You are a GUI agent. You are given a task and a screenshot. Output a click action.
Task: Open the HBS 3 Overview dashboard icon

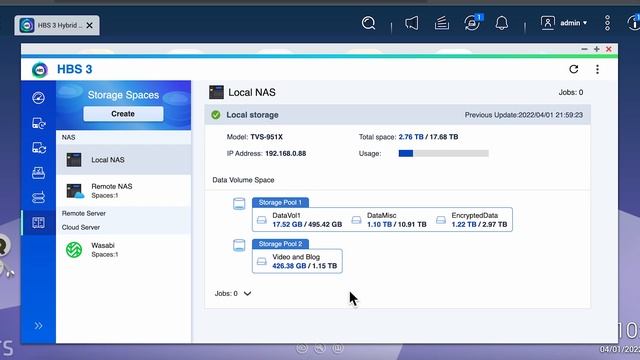tap(38, 98)
